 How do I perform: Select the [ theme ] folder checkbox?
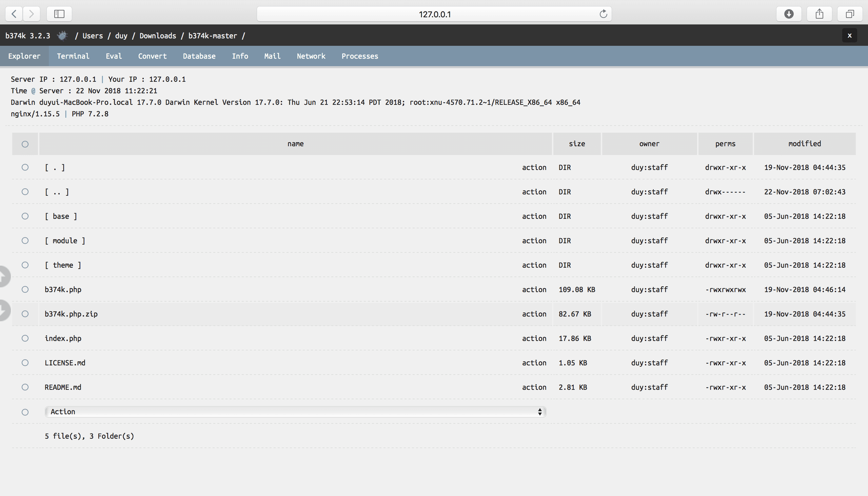pos(25,265)
